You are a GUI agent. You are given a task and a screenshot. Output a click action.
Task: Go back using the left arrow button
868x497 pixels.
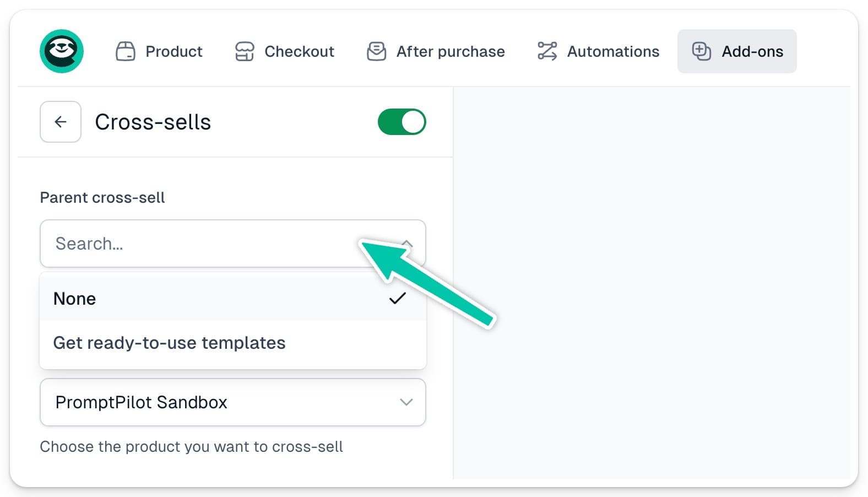tap(61, 122)
